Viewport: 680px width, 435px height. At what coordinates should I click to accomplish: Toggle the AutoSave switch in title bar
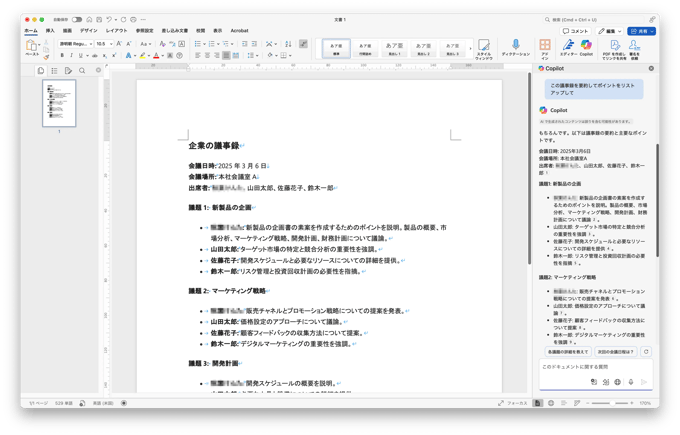pos(77,20)
